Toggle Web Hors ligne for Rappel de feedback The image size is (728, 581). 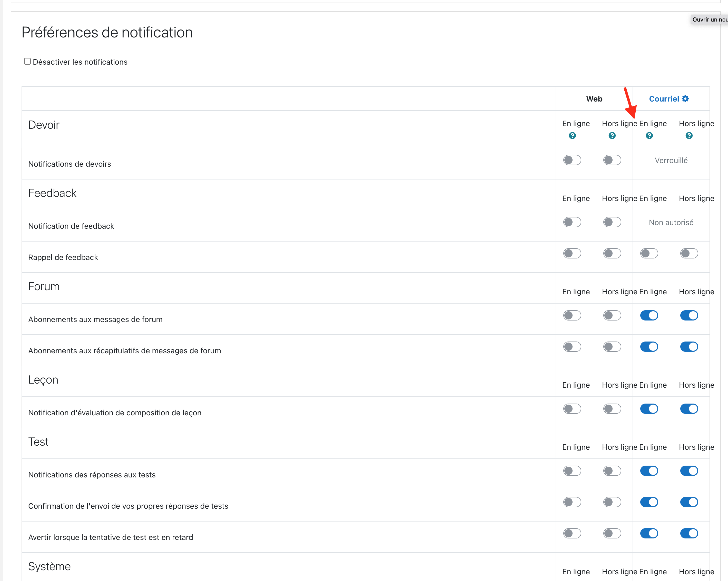[x=612, y=253]
